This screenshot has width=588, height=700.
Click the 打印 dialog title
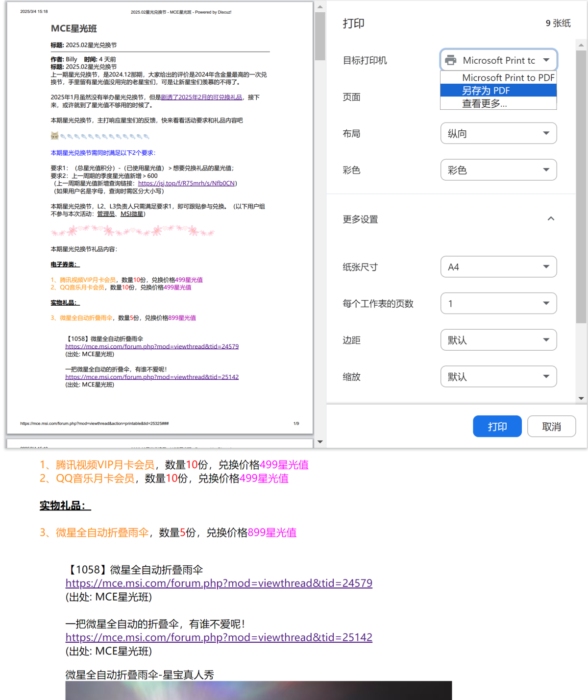353,24
